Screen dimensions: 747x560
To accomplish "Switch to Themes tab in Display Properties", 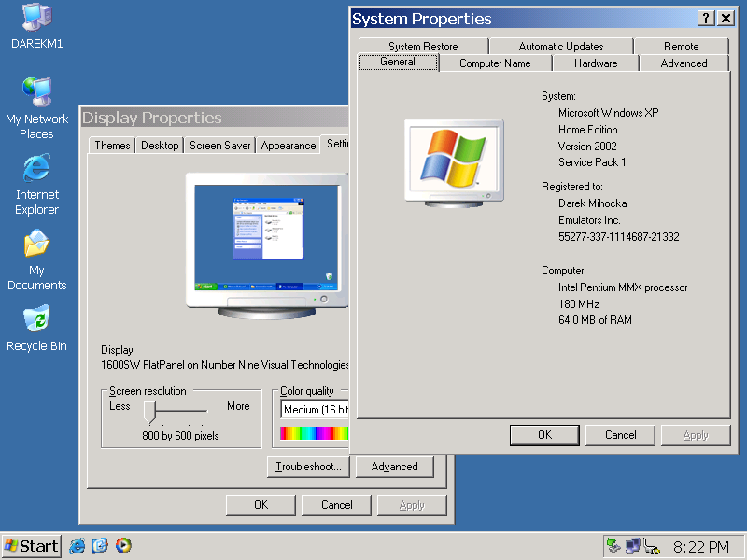I will (112, 146).
